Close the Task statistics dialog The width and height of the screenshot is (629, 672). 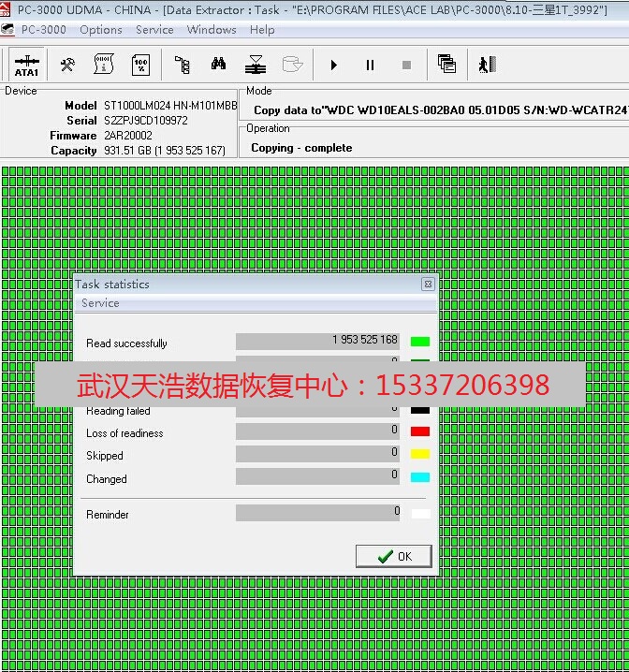[428, 285]
